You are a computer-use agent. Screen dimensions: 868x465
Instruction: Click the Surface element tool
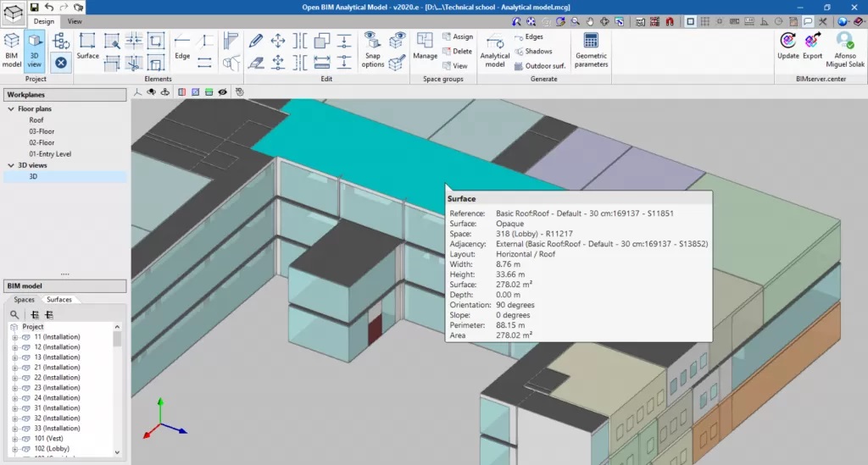tap(87, 47)
